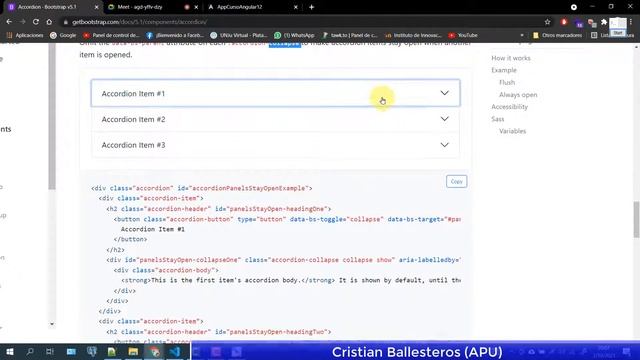Open the browser home page
The image size is (640, 360).
49,22
